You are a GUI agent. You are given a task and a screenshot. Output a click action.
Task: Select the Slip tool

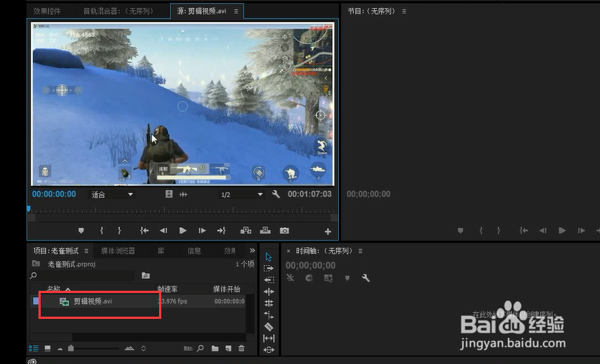(269, 338)
